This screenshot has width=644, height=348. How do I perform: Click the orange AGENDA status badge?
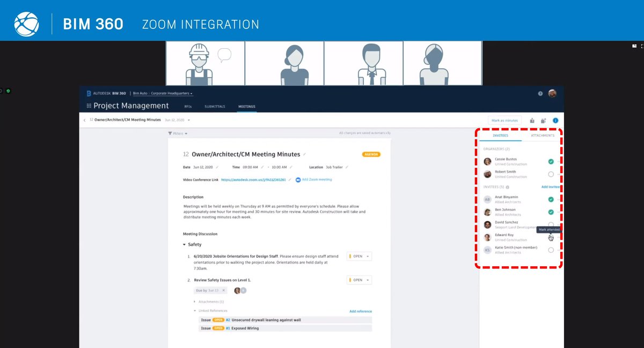point(371,154)
